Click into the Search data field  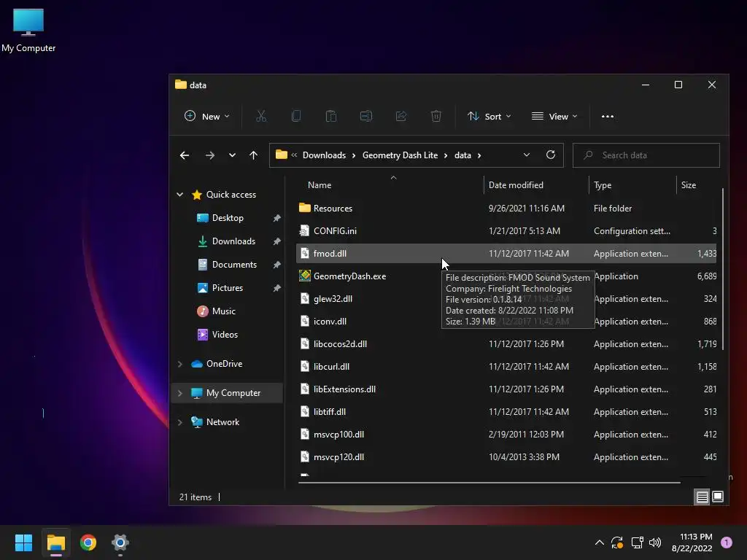tap(646, 155)
